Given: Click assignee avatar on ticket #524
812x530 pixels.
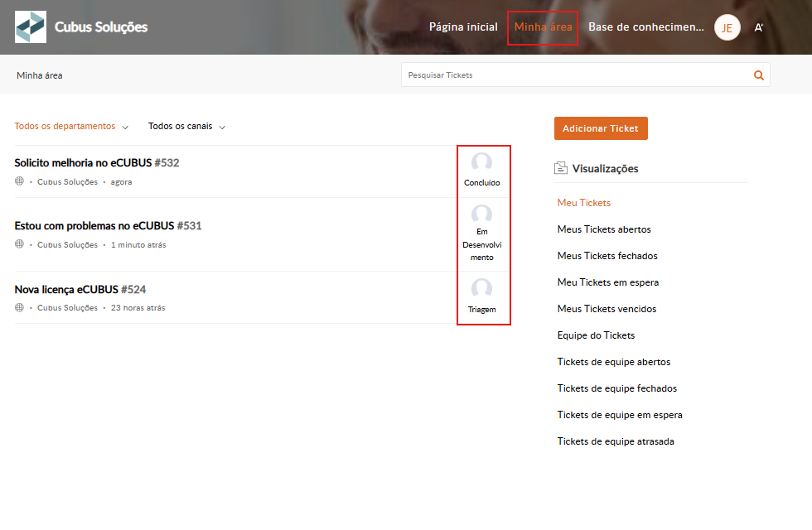Looking at the screenshot, I should coord(481,289).
